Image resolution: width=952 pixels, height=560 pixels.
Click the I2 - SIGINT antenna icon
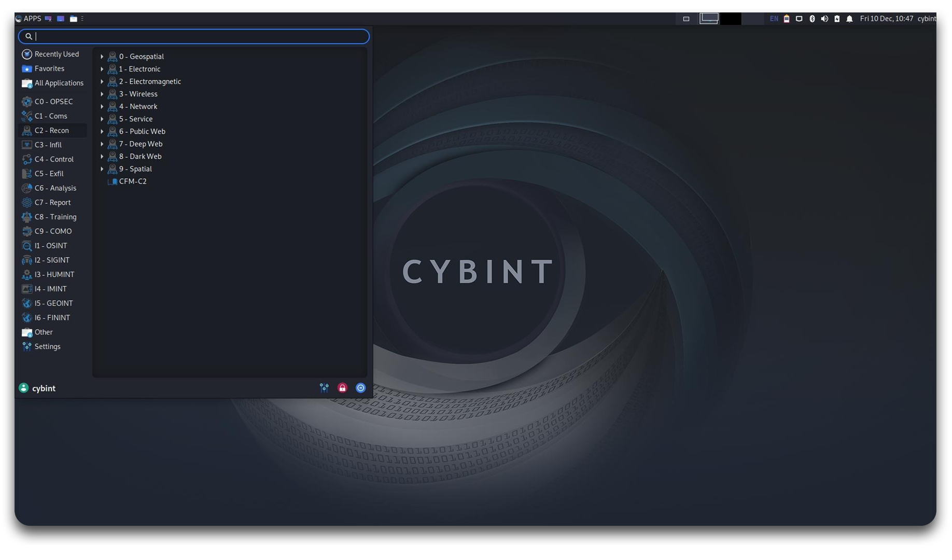[27, 260]
